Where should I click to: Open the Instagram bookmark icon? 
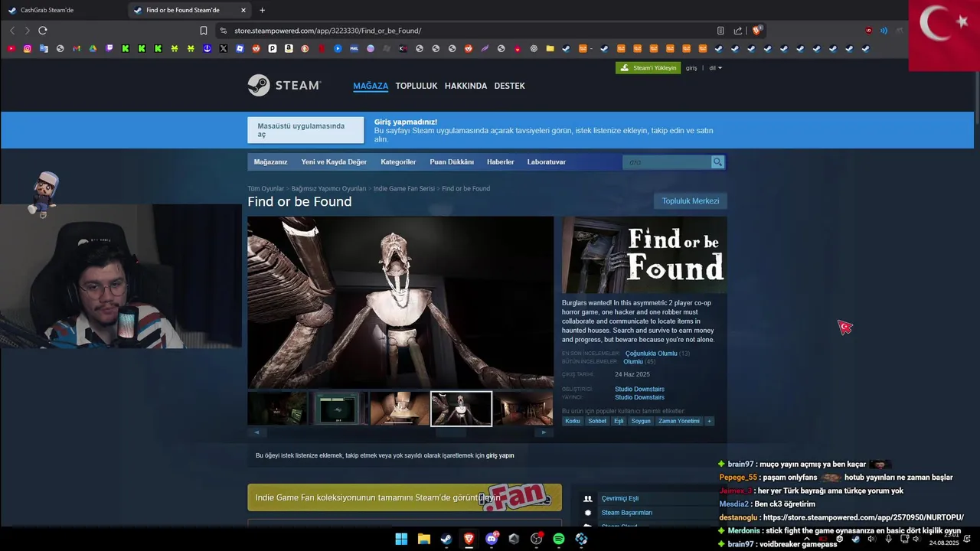(28, 48)
